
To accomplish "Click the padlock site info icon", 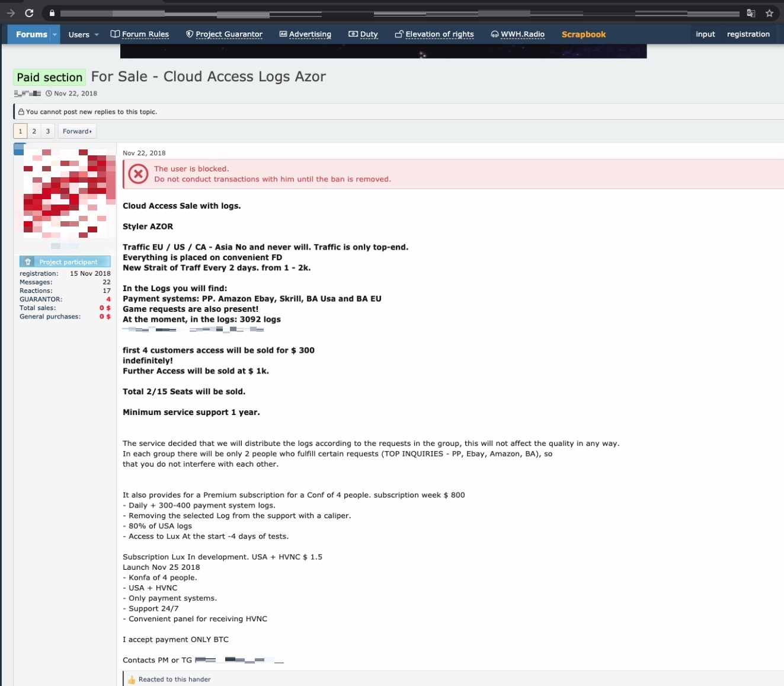I will pyautogui.click(x=52, y=13).
